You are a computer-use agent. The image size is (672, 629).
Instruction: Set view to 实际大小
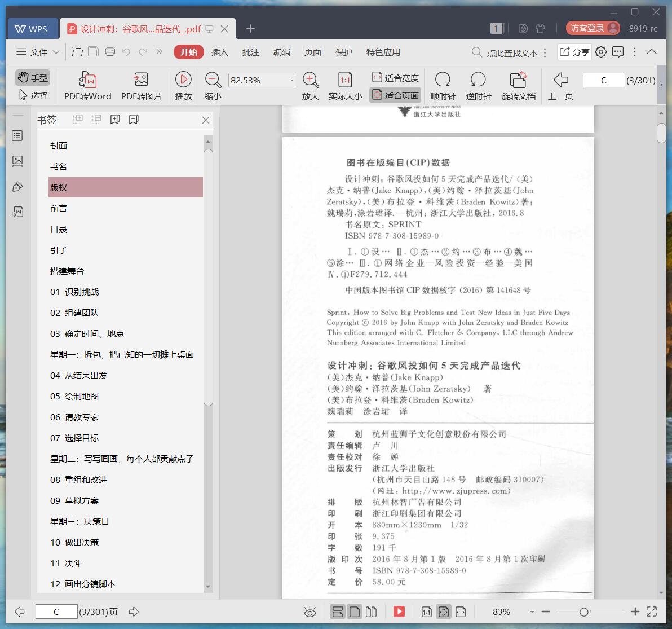[346, 86]
